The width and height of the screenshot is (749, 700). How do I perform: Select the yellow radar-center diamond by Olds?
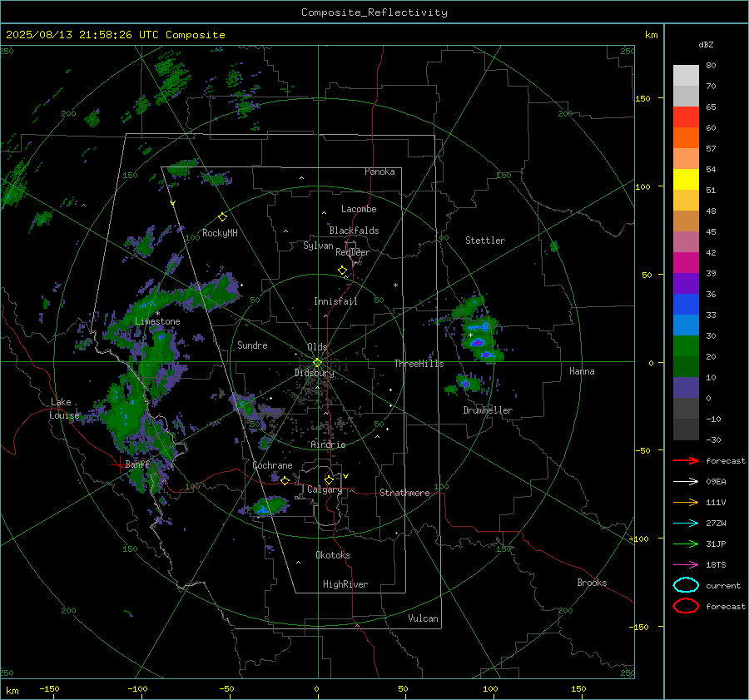317,363
